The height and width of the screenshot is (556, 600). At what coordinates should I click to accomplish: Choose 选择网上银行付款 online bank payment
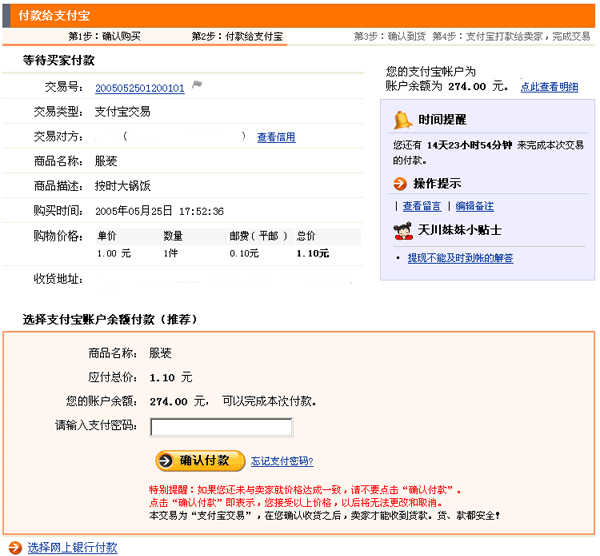point(72,548)
